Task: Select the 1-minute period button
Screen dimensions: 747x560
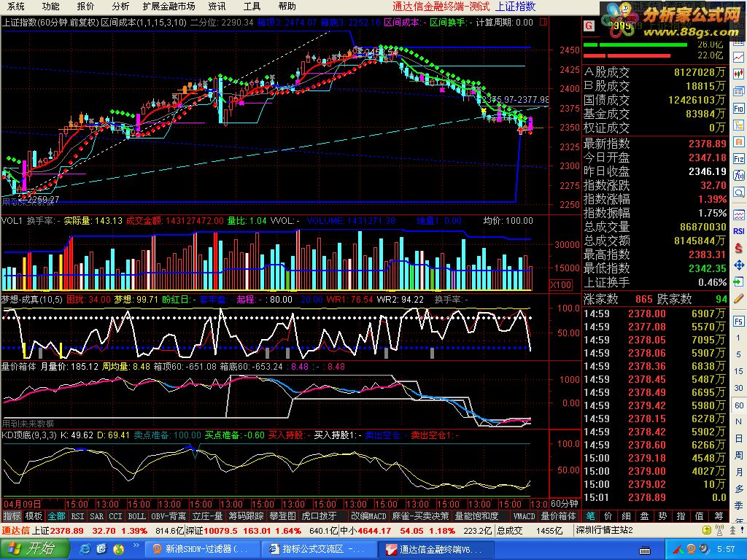Action: [x=739, y=338]
